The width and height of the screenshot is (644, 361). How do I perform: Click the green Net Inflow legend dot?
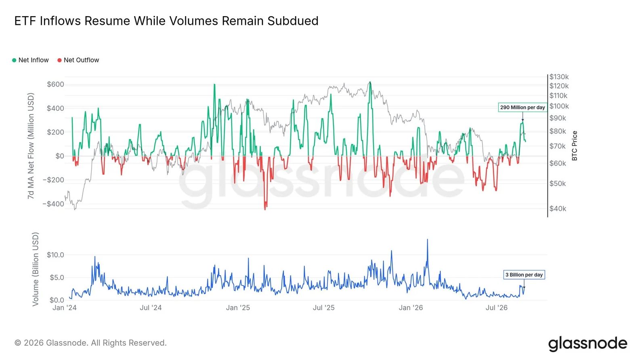pyautogui.click(x=14, y=60)
